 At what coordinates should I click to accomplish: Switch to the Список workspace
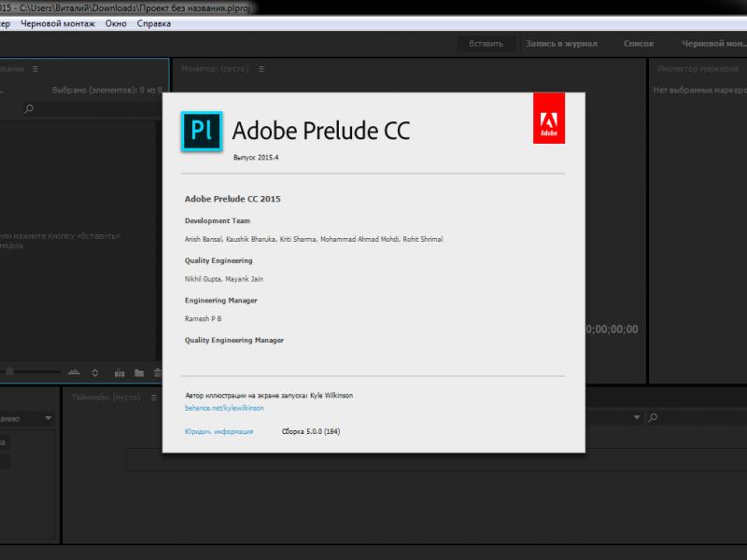(x=639, y=44)
